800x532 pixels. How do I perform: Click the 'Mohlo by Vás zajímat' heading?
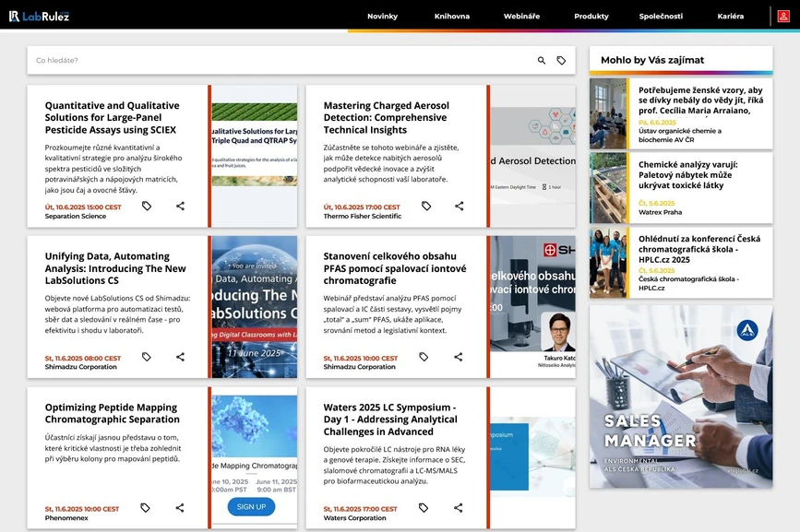652,60
